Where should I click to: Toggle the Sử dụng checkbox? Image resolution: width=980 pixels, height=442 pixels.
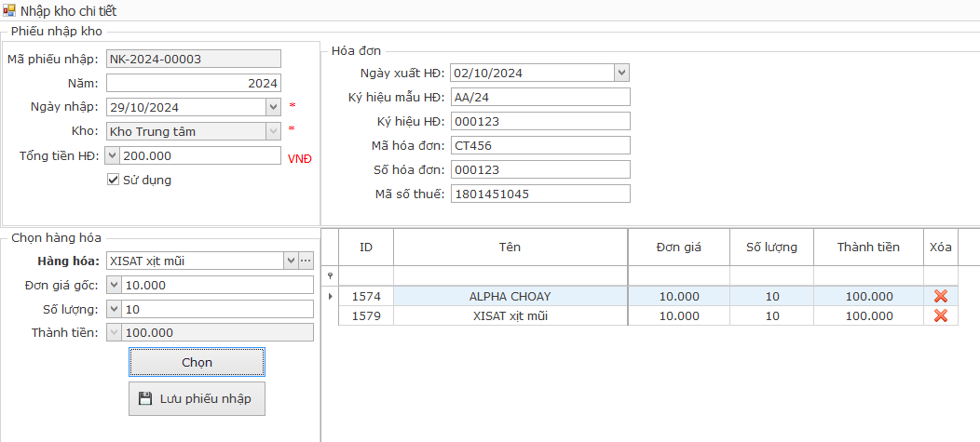click(114, 180)
